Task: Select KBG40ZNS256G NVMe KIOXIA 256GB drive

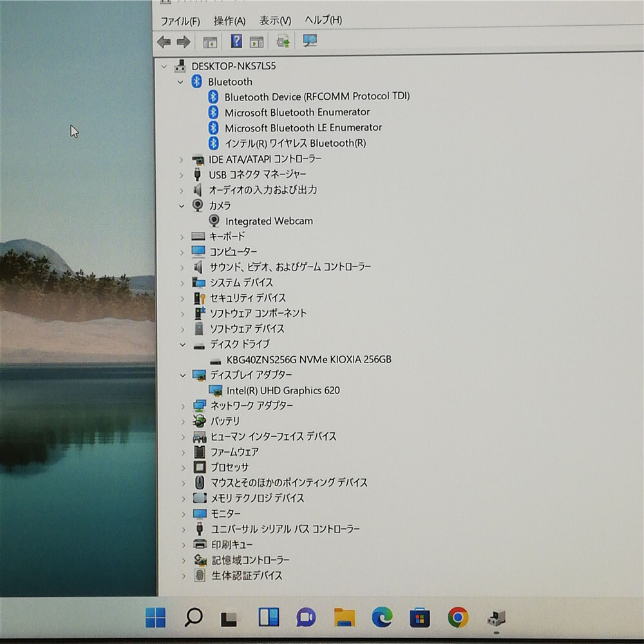Action: (309, 360)
